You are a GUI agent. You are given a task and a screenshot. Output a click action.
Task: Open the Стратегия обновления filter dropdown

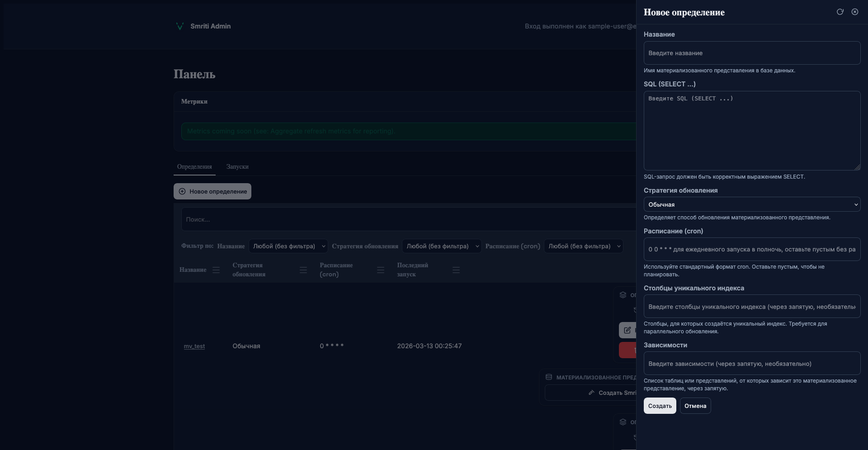click(x=441, y=246)
